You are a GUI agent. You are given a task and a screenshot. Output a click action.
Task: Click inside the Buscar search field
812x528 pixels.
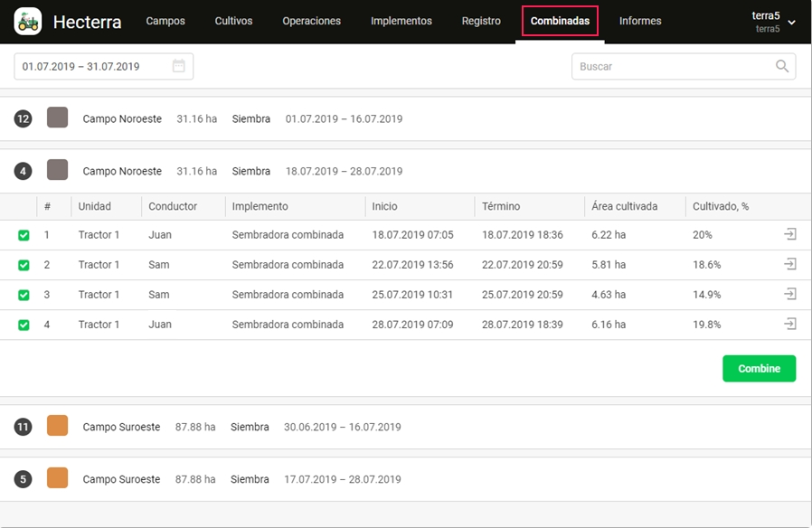669,65
